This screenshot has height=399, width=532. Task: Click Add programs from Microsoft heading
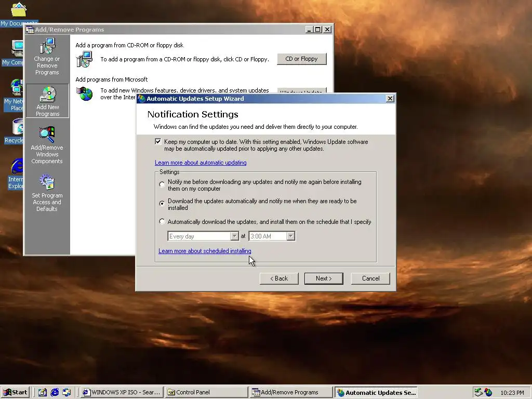point(112,79)
